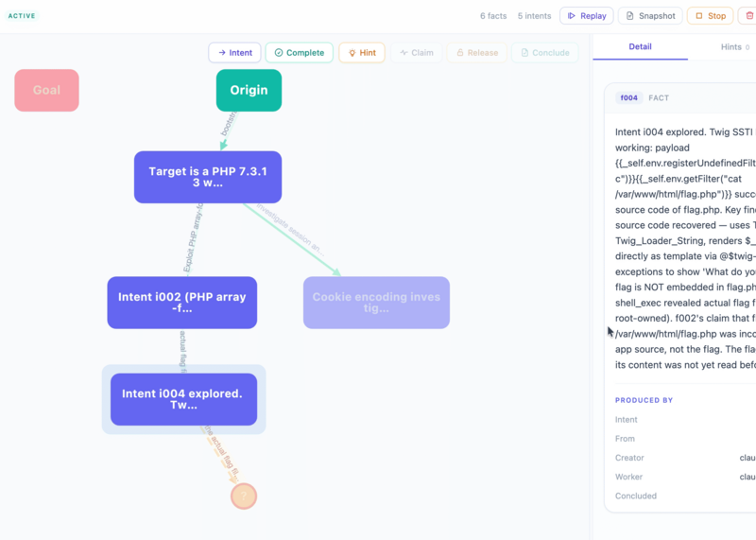Click the PRODUCED BY heading
The height and width of the screenshot is (540, 756).
click(x=644, y=400)
